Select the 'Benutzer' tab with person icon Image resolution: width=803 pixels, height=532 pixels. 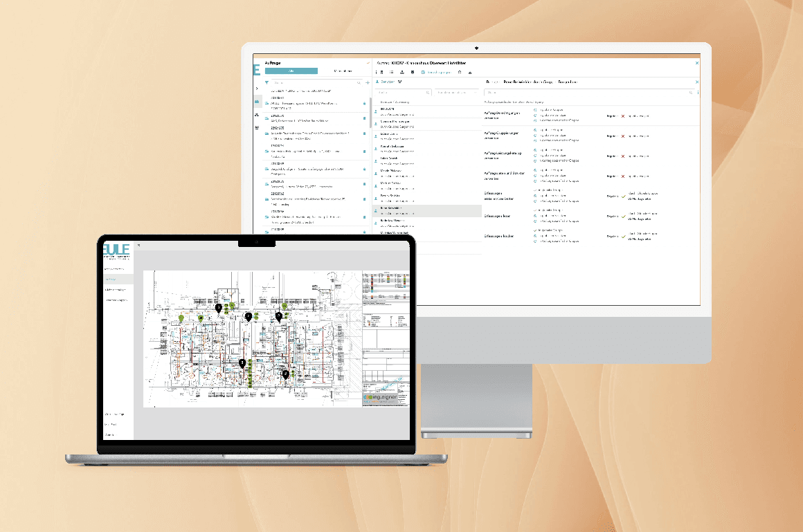385,82
